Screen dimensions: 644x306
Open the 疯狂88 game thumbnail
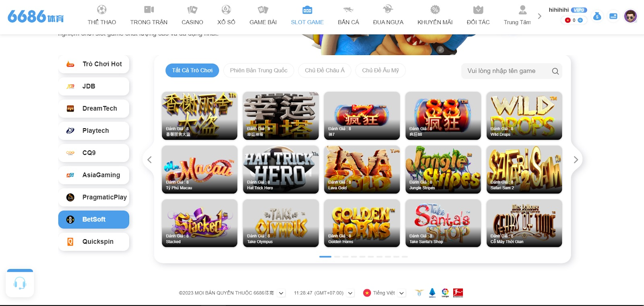pyautogui.click(x=443, y=116)
